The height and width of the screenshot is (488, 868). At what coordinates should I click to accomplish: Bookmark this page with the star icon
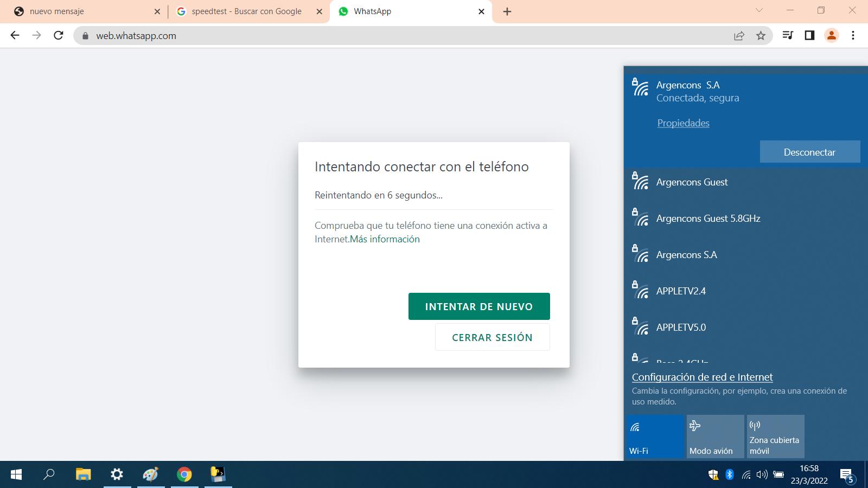761,36
